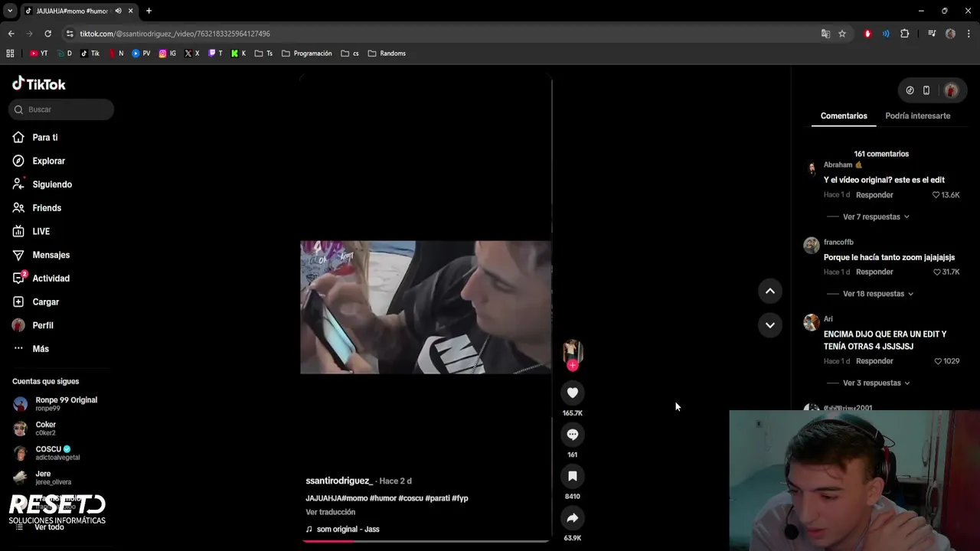Viewport: 980px width, 551px height.
Task: Switch to Podría interesarte tab
Action: point(917,116)
